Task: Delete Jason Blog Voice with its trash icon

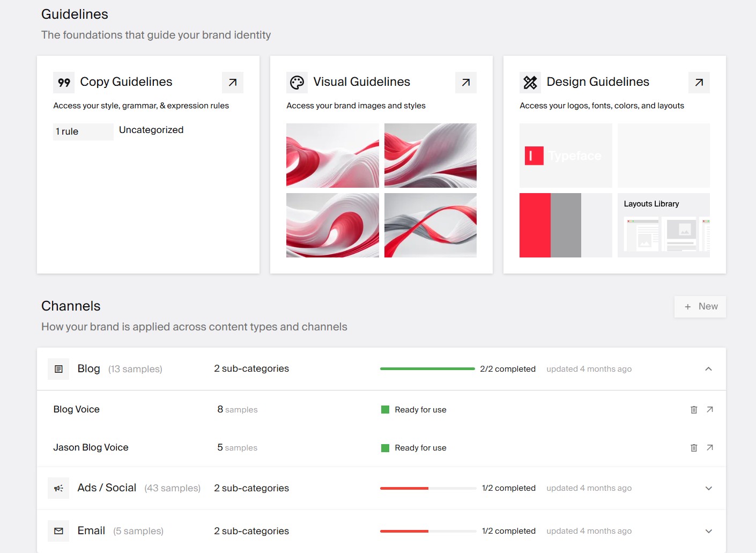Action: tap(694, 448)
